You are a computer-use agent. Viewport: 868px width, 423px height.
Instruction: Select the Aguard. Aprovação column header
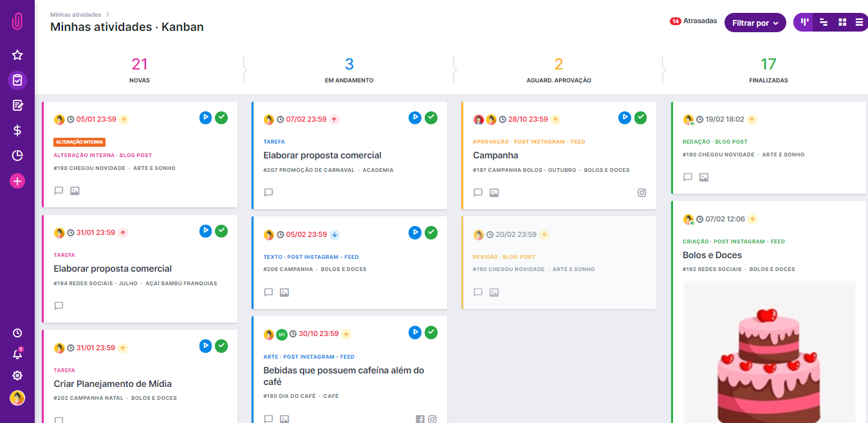[559, 70]
